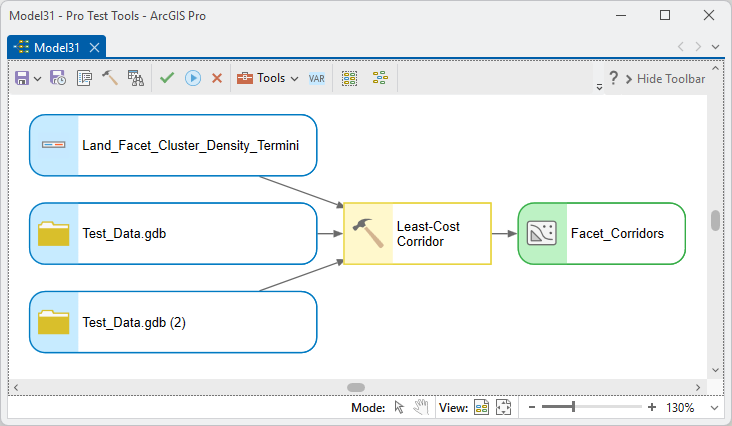Image resolution: width=732 pixels, height=426 pixels.
Task: Select the Facet_Corridors output node
Action: (602, 233)
